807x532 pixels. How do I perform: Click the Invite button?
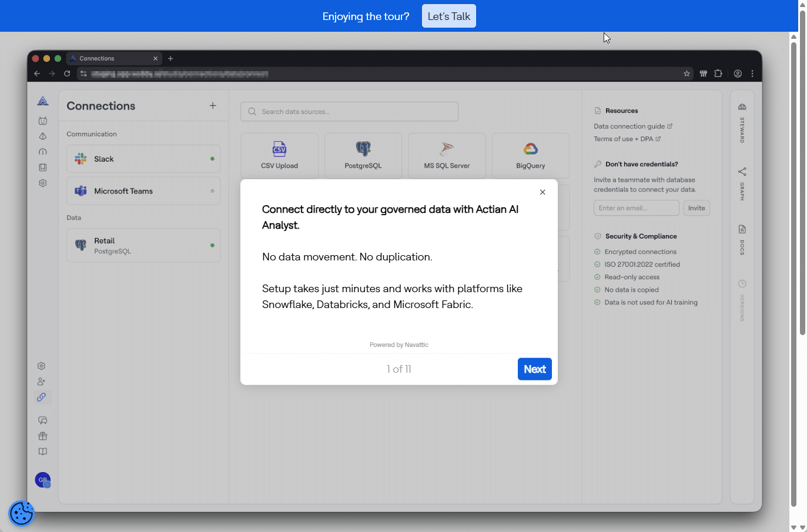[697, 208]
